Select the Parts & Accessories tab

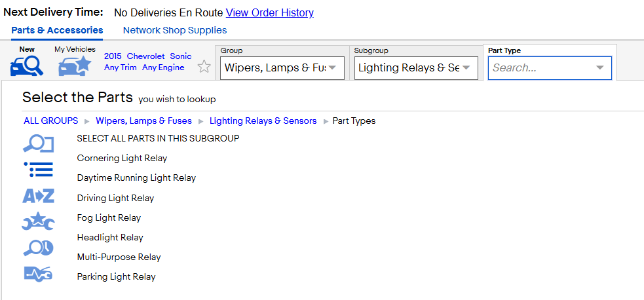point(57,30)
